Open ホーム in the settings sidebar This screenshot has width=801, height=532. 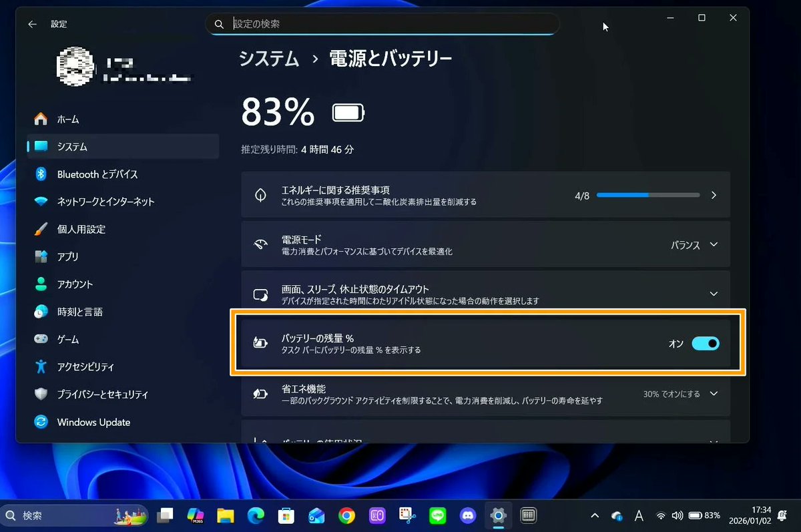point(123,119)
